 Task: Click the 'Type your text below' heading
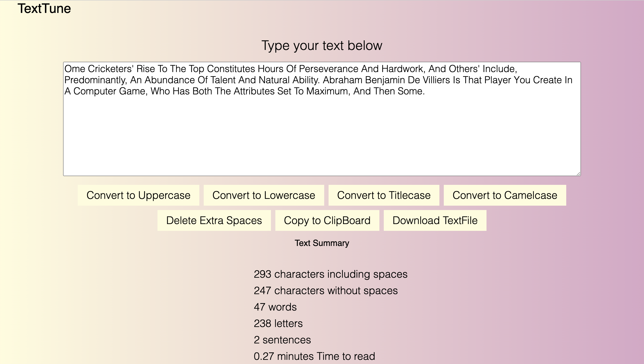coord(322,46)
